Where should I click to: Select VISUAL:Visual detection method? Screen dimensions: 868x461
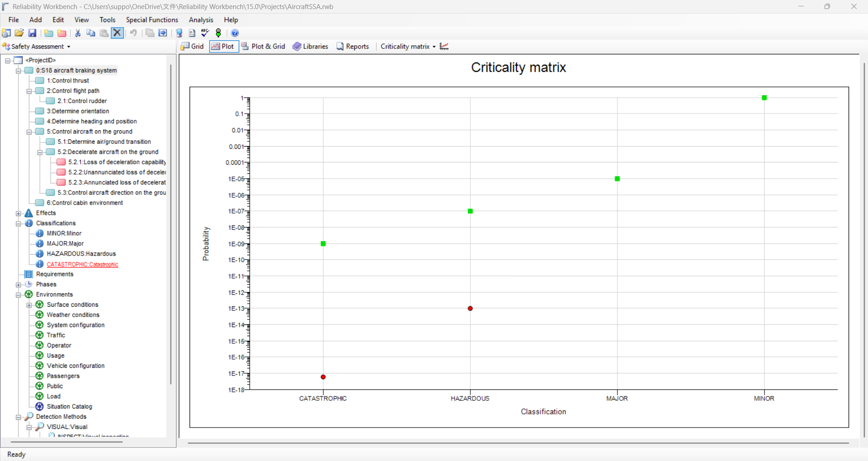[67, 427]
